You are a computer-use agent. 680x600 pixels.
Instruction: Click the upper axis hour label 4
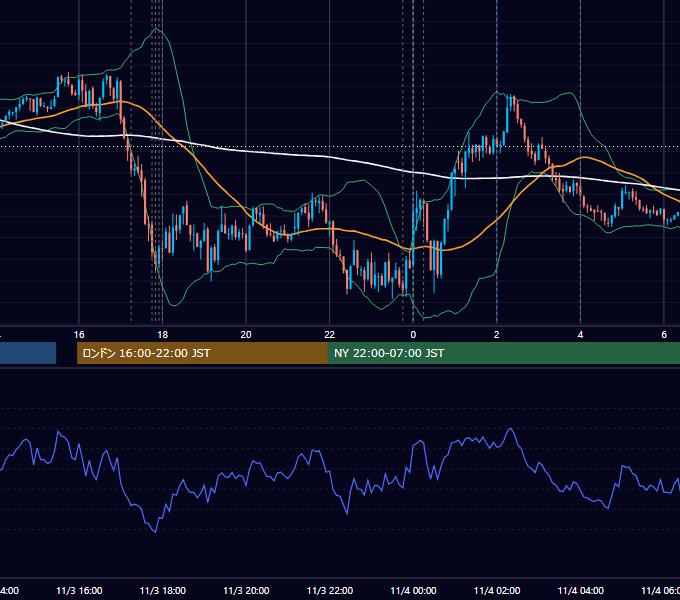pyautogui.click(x=580, y=335)
